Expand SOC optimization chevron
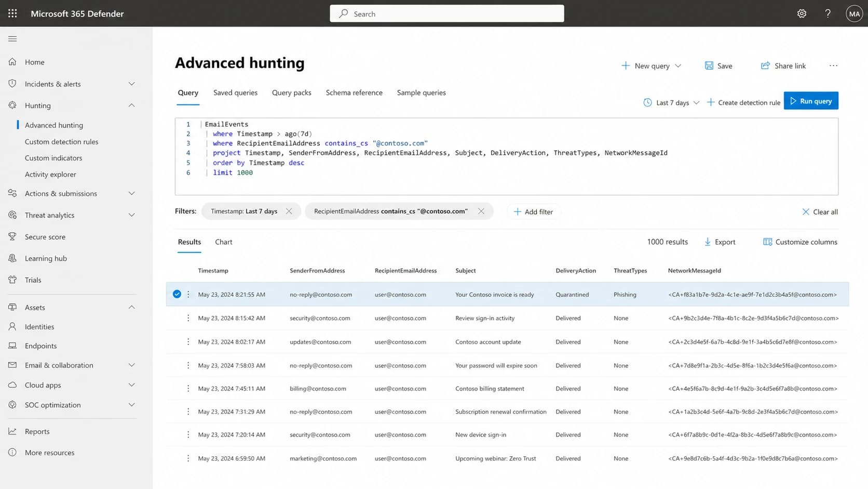 (132, 405)
